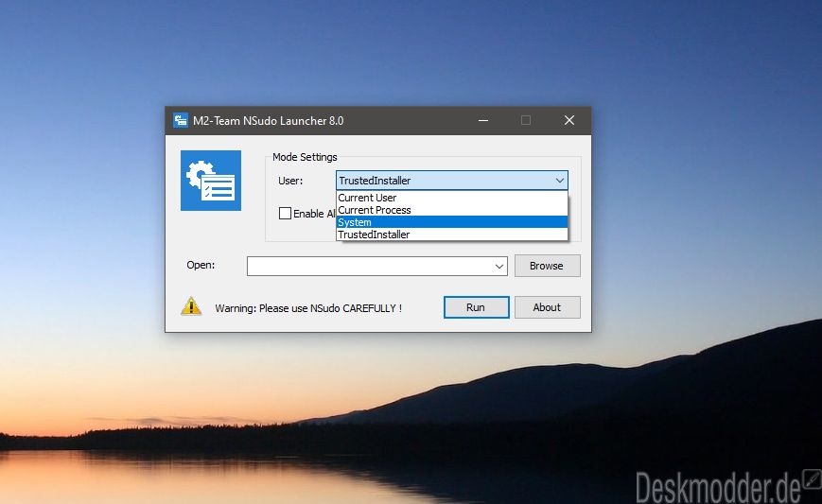This screenshot has width=822, height=504.
Task: Click the Browse button
Action: 548,266
